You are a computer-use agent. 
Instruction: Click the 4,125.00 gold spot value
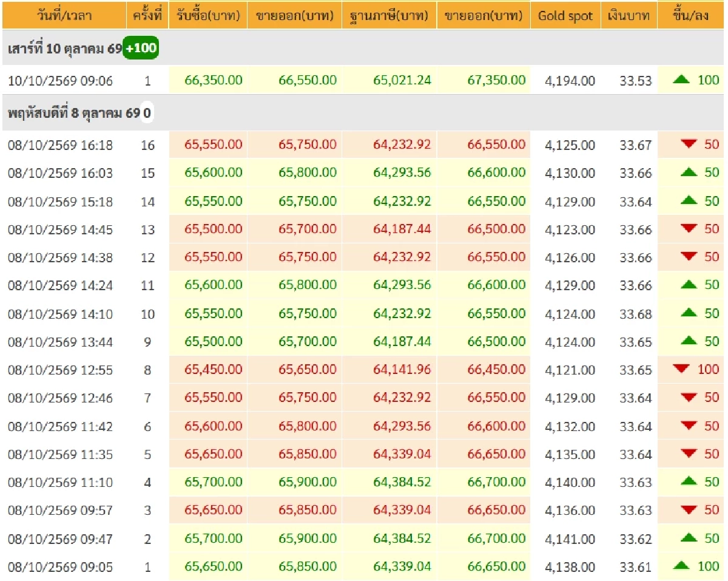(570, 145)
